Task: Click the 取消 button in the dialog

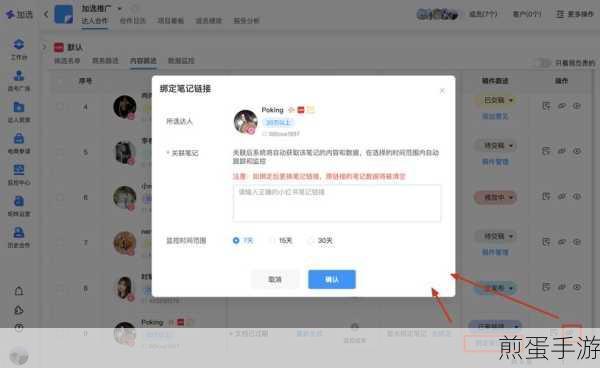Action: 275,279
